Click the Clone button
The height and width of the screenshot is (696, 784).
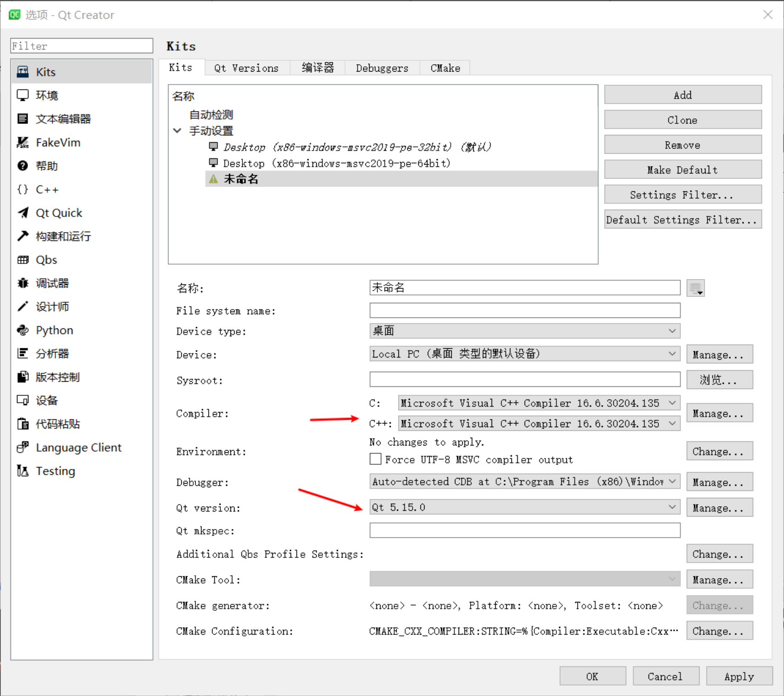(683, 120)
